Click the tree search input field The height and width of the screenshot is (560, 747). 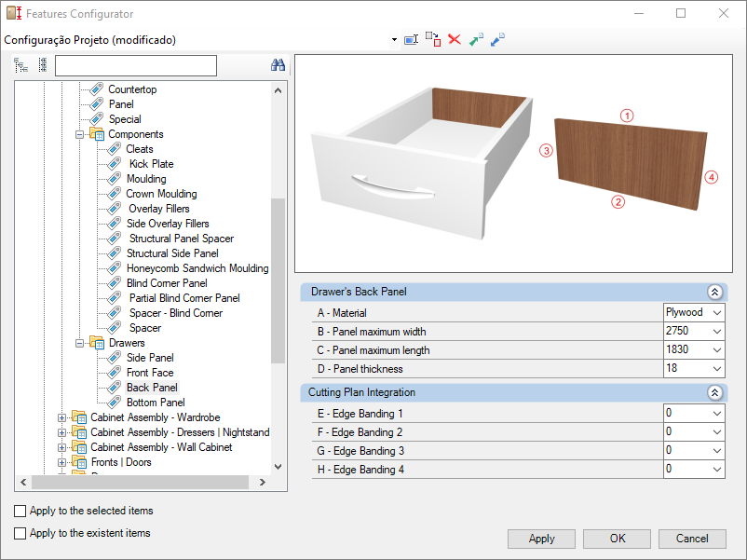[x=136, y=65]
